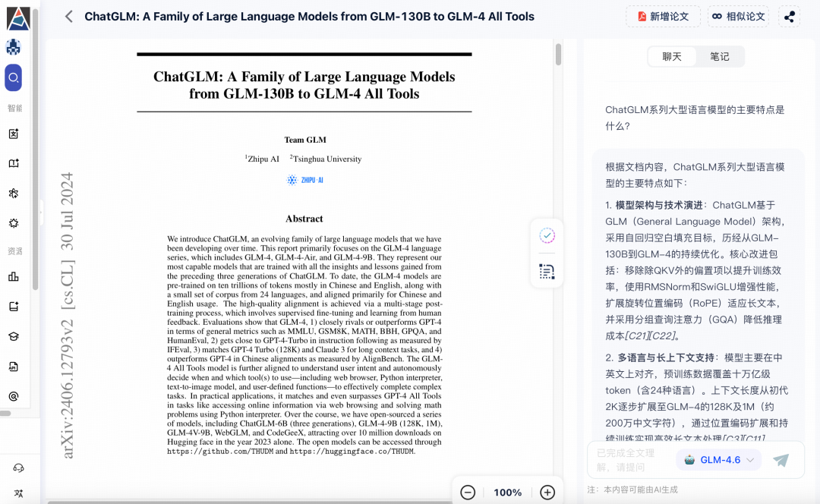Click the 新增论文 button
The height and width of the screenshot is (504, 820).
point(663,17)
